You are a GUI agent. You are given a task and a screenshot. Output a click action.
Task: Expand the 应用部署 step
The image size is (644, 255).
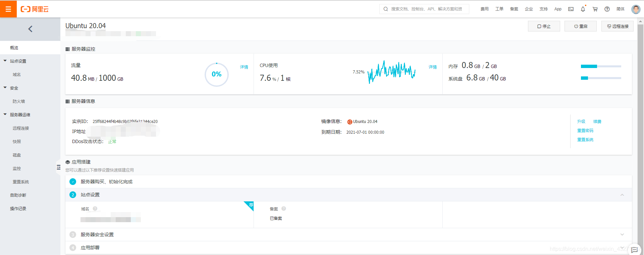click(x=622, y=248)
